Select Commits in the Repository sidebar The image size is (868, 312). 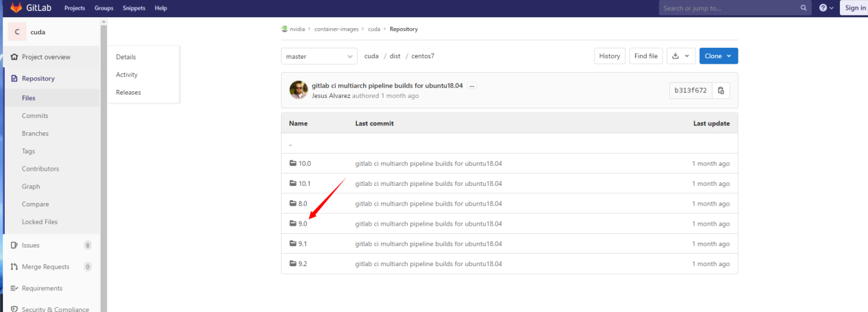(x=35, y=116)
